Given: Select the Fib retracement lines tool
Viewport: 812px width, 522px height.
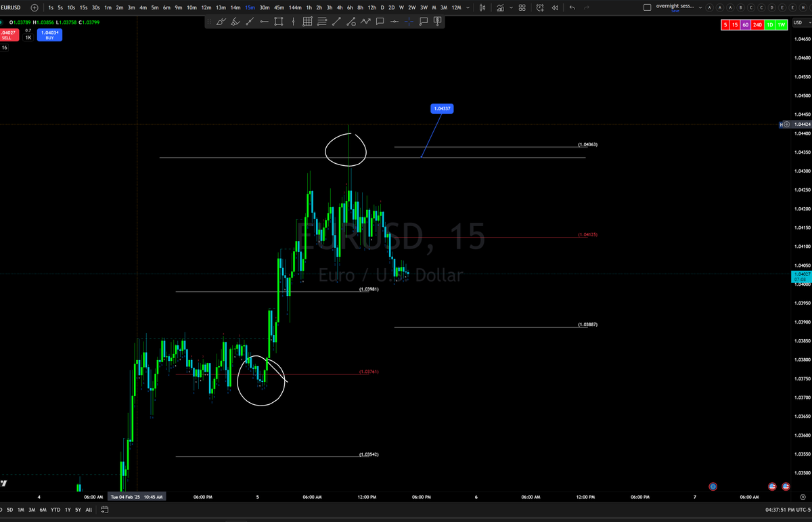Looking at the screenshot, I should (x=321, y=22).
